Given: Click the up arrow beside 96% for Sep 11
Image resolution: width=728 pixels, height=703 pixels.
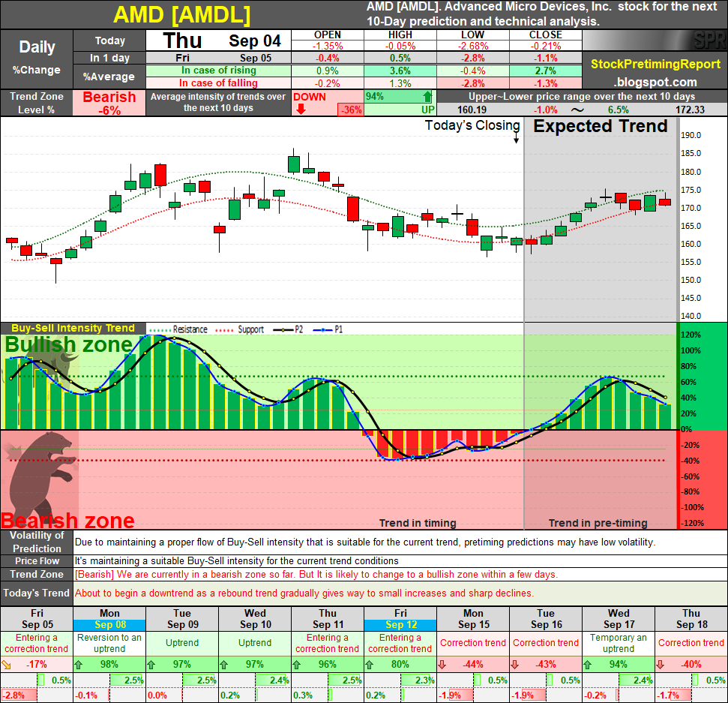Looking at the screenshot, I should (297, 665).
